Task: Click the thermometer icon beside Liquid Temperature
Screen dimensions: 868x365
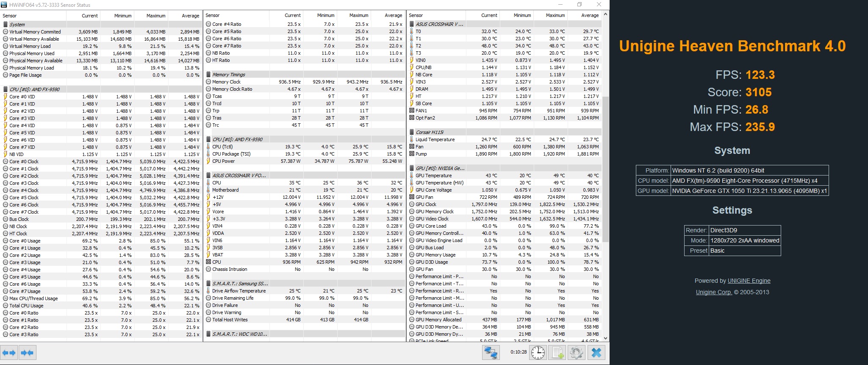Action: (412, 139)
